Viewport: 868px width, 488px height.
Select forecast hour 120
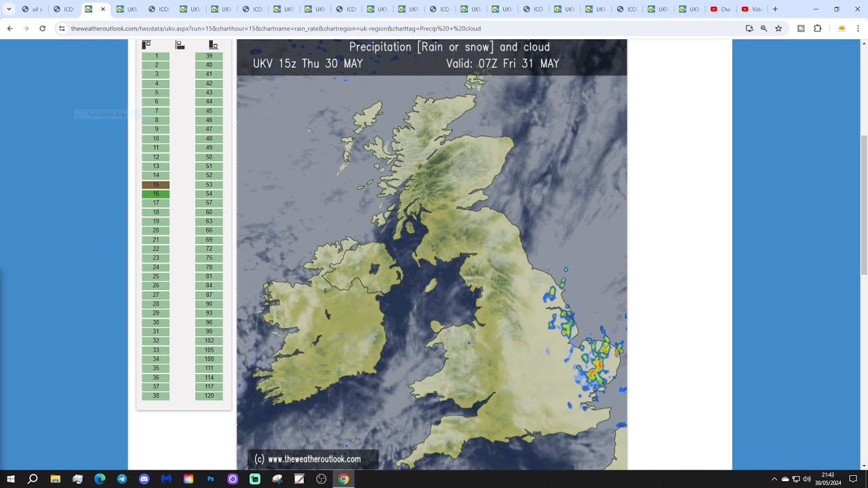pyautogui.click(x=209, y=396)
